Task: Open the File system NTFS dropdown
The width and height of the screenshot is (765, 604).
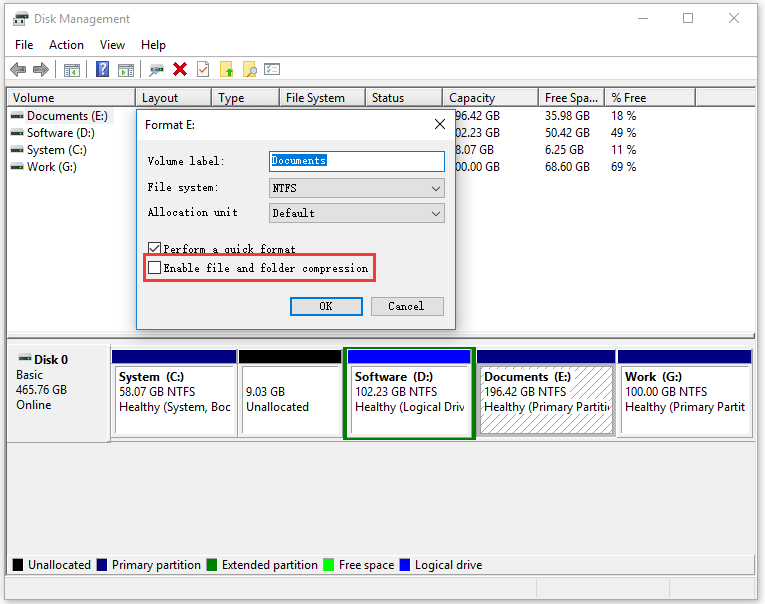Action: pos(357,188)
